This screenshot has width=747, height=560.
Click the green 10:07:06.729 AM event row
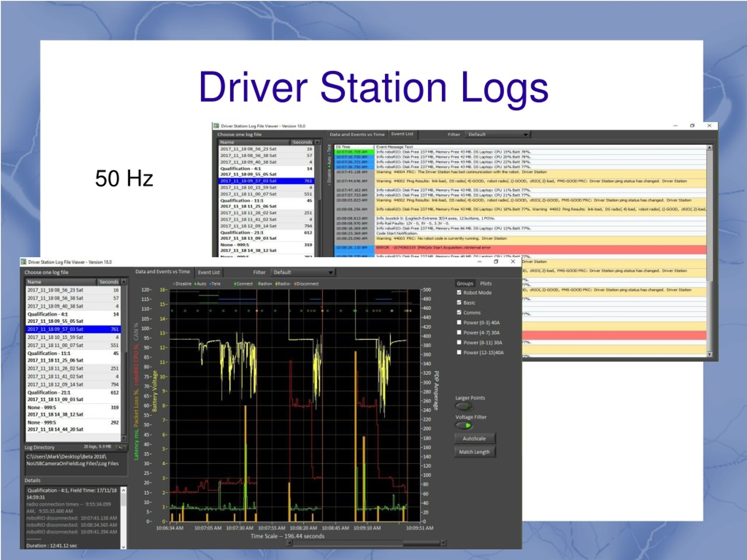click(520, 152)
